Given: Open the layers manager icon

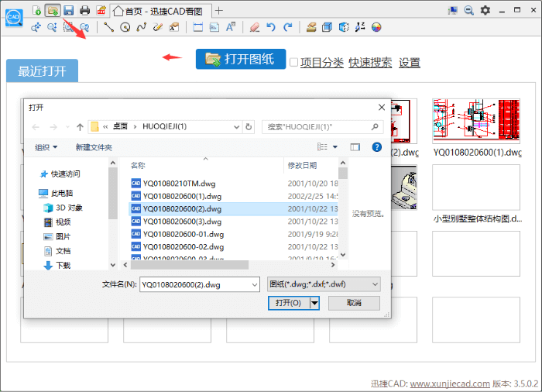Looking at the screenshot, I should pos(311,27).
